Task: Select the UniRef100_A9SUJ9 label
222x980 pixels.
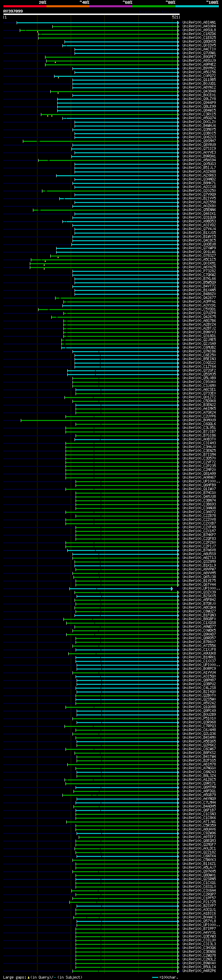Action: (199, 60)
